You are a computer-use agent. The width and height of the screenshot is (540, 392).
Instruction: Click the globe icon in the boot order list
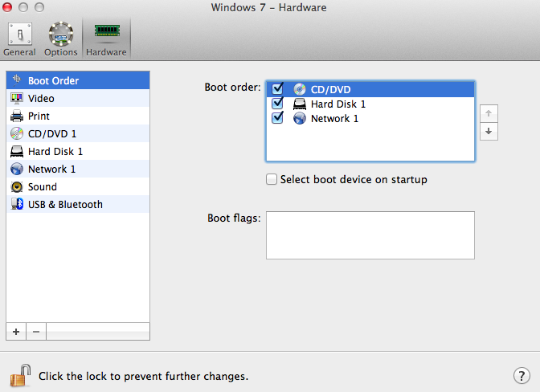[300, 118]
